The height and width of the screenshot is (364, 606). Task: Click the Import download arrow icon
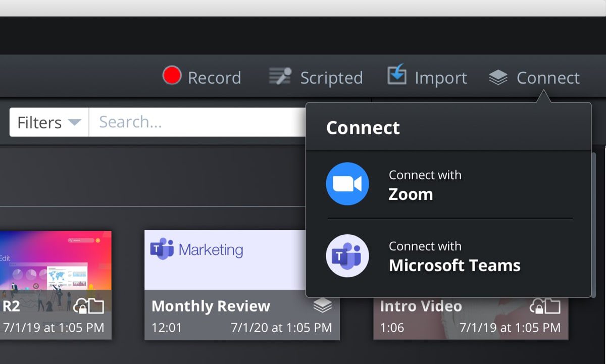(397, 74)
